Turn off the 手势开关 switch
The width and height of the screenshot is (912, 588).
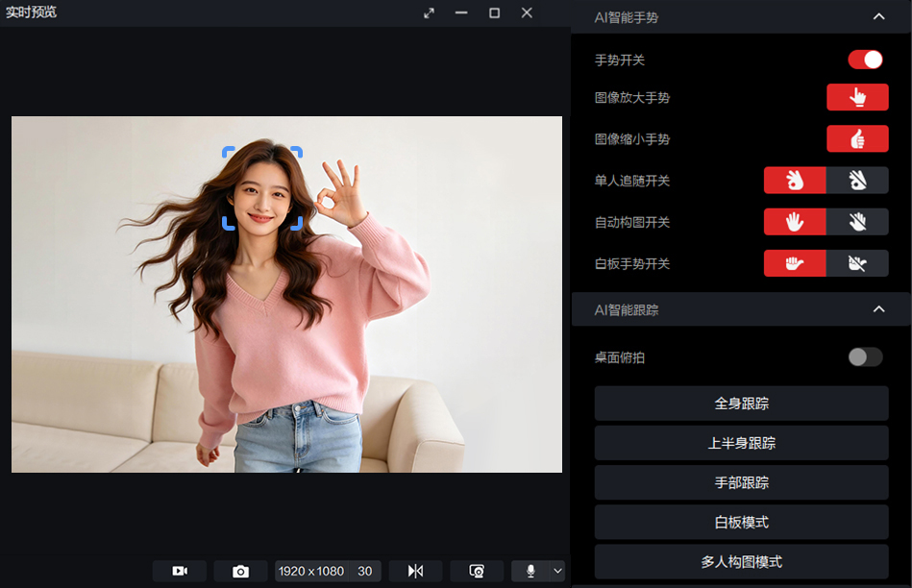[x=866, y=60]
